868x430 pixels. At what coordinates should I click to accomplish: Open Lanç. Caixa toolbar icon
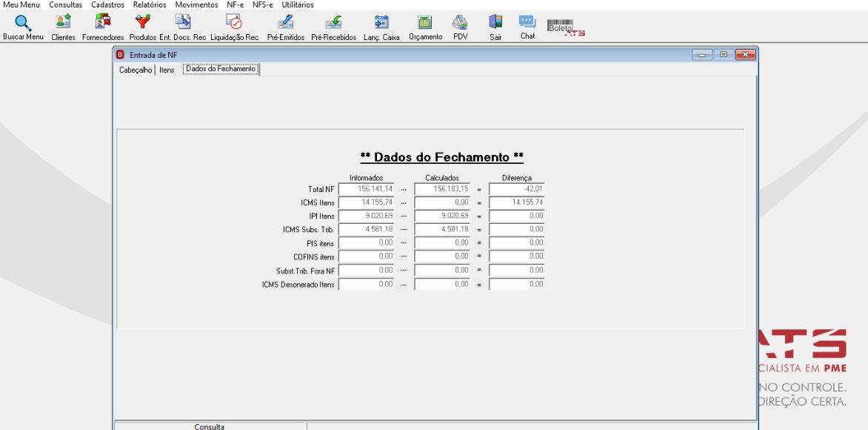click(x=381, y=27)
